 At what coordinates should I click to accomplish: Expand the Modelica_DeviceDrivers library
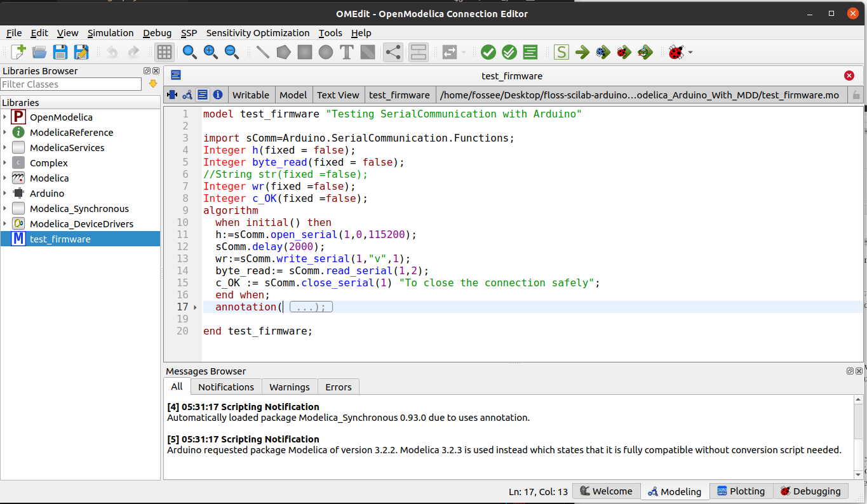[4, 223]
